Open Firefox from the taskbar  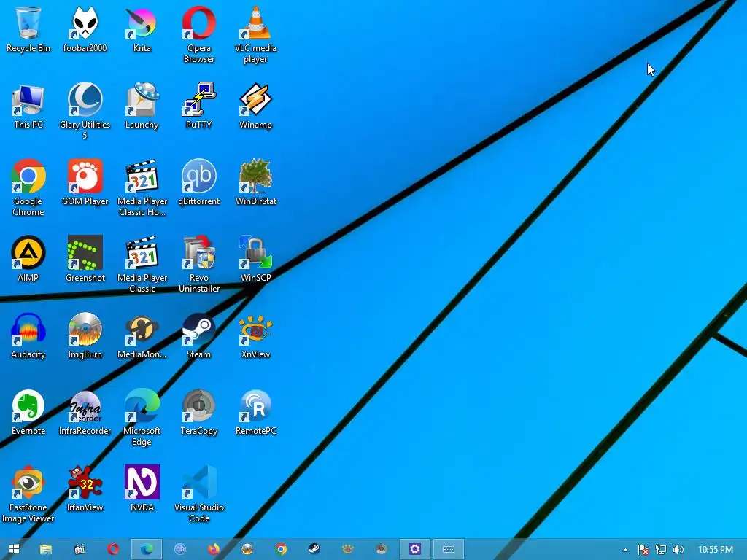click(x=214, y=549)
